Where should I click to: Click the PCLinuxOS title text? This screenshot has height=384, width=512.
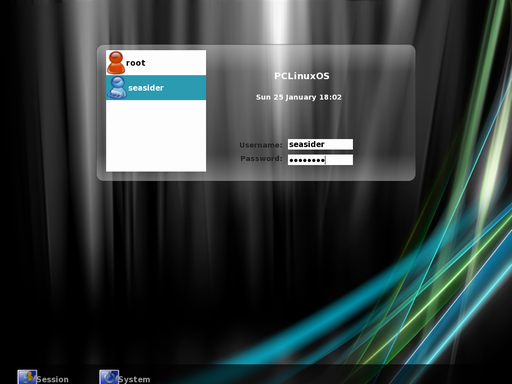pyautogui.click(x=302, y=76)
